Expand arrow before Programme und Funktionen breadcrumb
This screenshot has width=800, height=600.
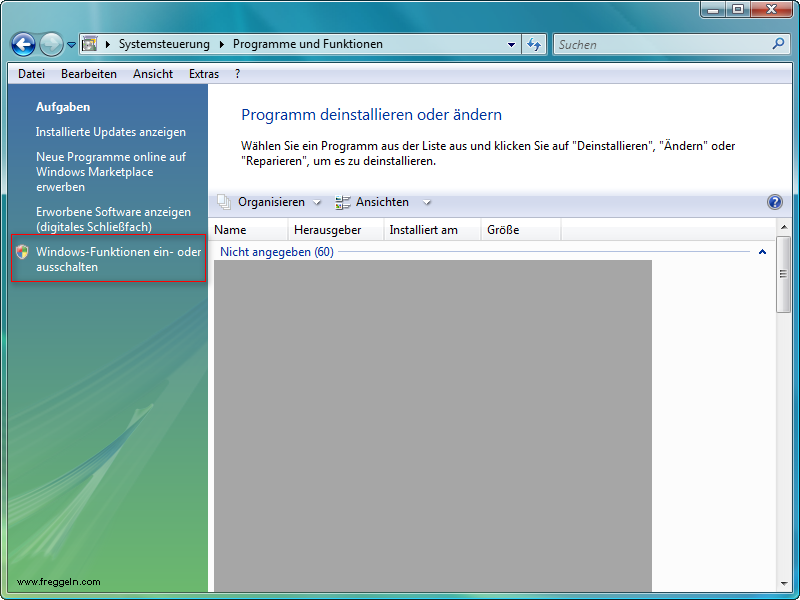coord(221,44)
